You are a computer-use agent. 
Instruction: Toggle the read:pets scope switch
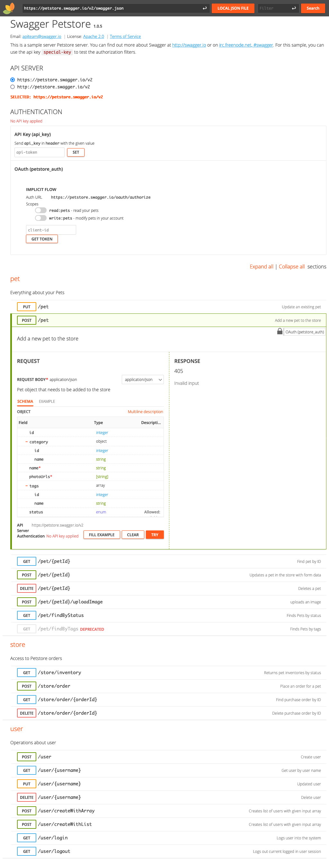41,210
